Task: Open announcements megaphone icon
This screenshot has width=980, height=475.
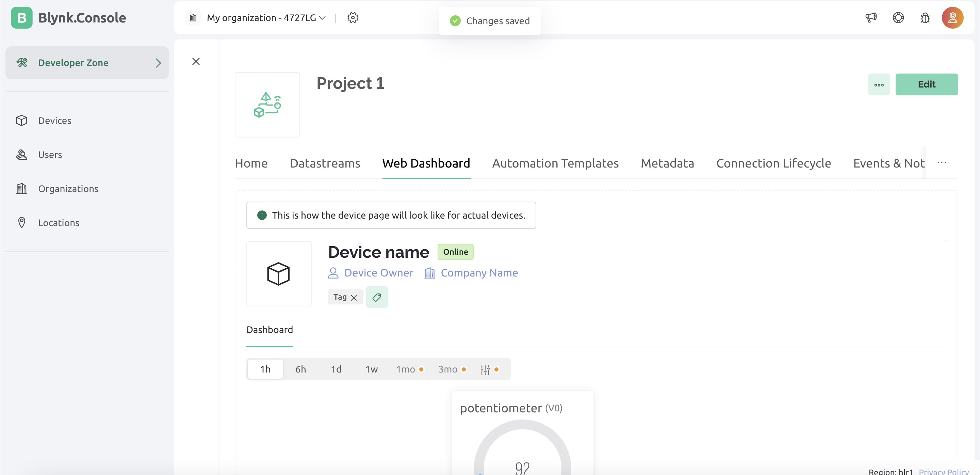Action: coord(871,17)
